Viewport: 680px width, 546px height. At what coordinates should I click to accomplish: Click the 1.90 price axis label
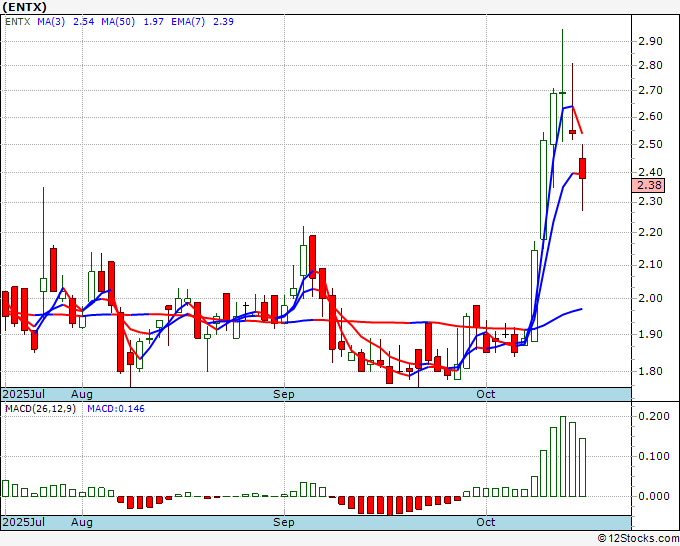tap(650, 334)
